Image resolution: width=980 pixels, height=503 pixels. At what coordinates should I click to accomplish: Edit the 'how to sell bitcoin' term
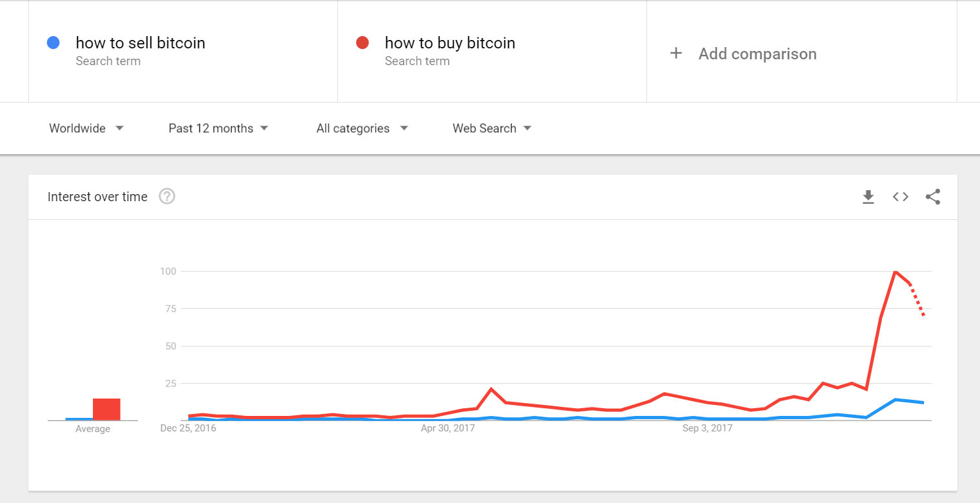[141, 43]
